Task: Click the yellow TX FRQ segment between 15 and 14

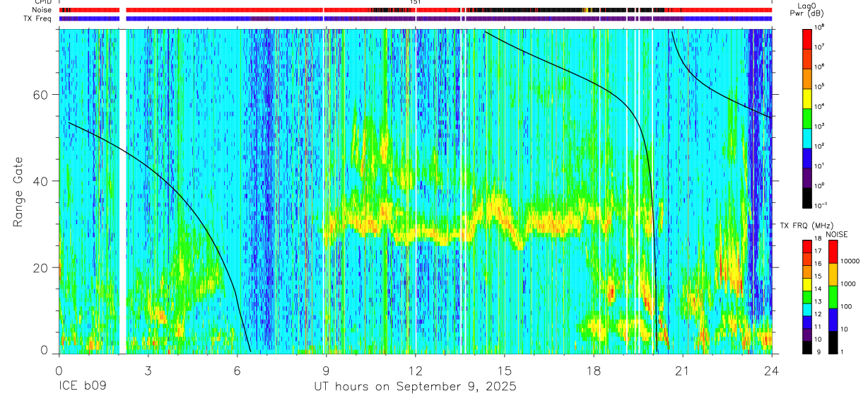Action: (x=807, y=284)
